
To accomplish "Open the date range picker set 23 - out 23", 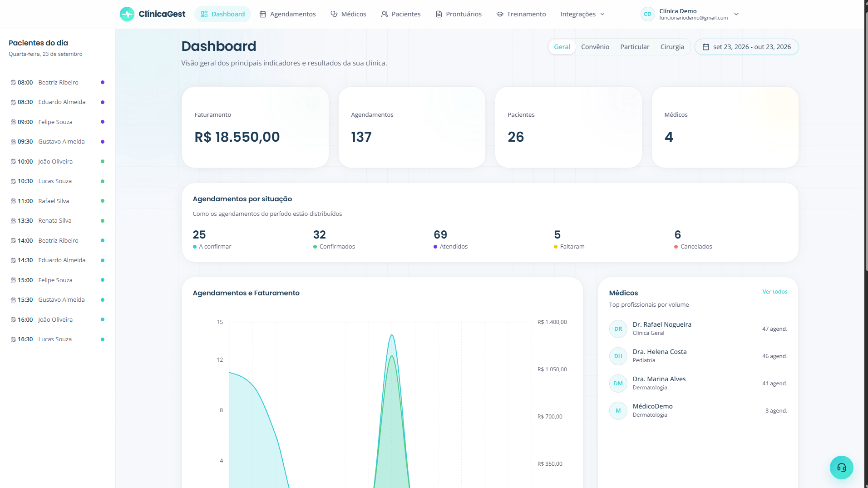I will coord(747,47).
